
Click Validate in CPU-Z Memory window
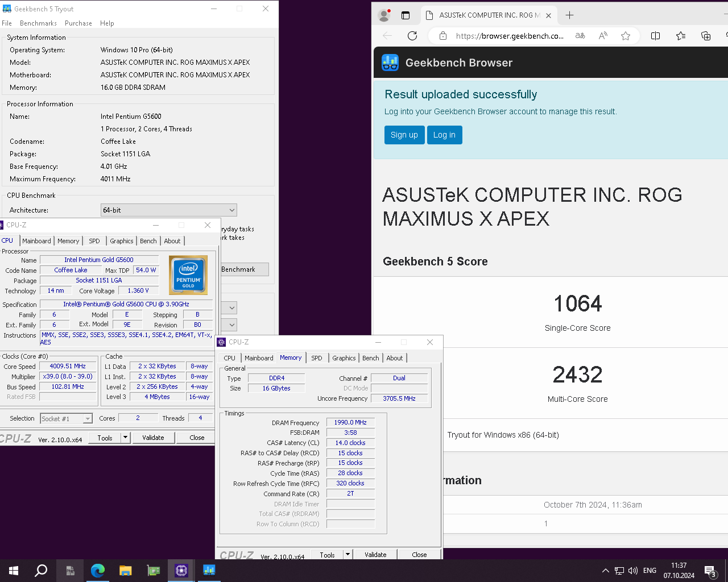pyautogui.click(x=375, y=555)
